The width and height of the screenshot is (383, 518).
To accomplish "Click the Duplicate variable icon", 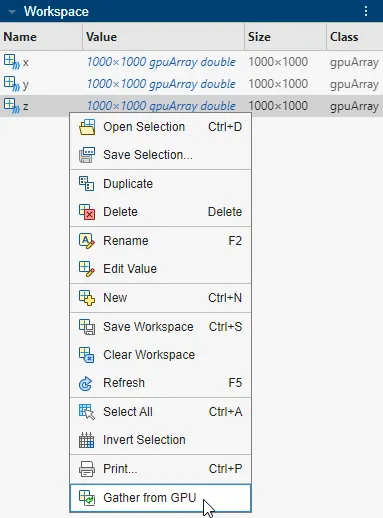I will click(x=86, y=184).
